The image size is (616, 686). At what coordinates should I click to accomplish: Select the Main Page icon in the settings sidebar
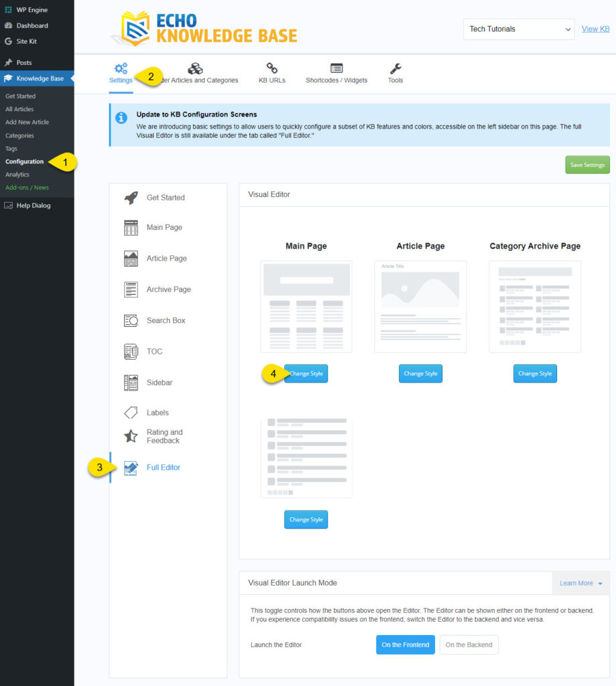click(x=131, y=227)
